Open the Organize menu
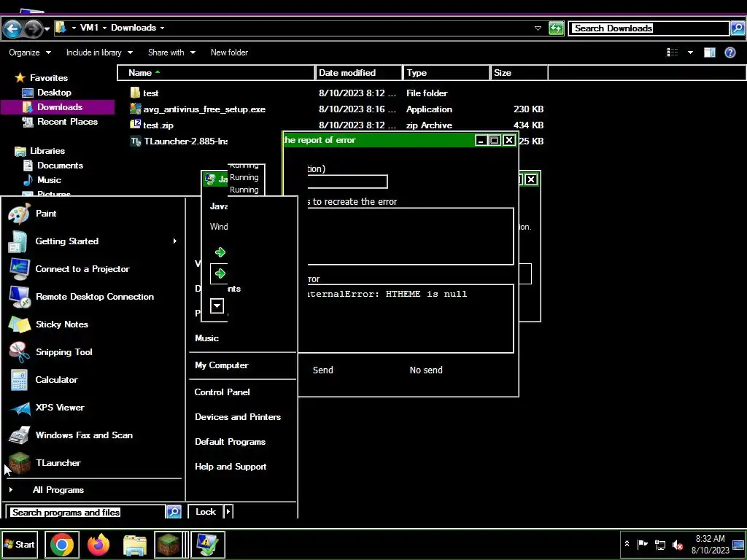The image size is (747, 560). click(x=29, y=52)
